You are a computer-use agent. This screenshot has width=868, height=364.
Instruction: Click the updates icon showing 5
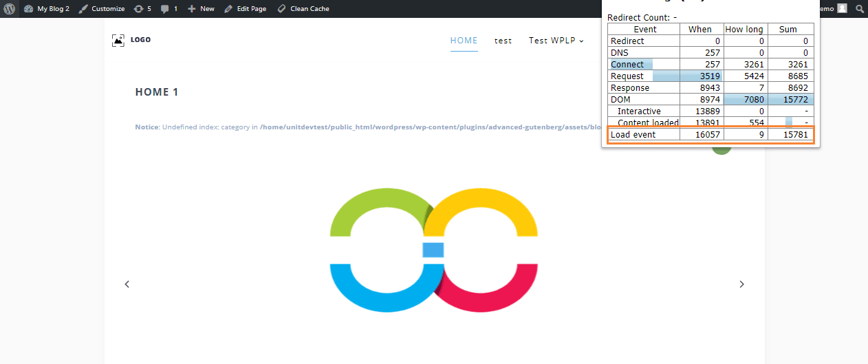tap(142, 9)
